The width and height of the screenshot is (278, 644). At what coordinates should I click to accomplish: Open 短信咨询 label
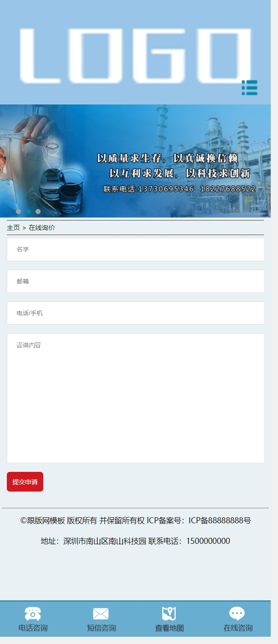(101, 628)
